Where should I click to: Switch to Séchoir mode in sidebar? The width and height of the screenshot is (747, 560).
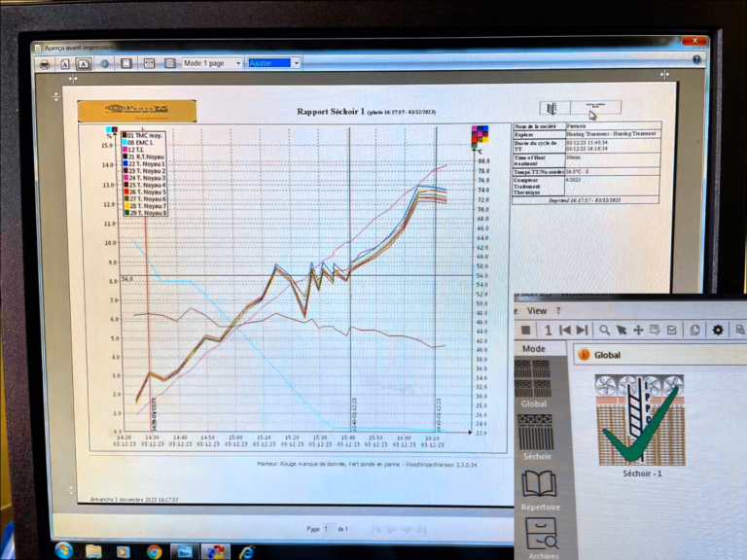point(536,437)
